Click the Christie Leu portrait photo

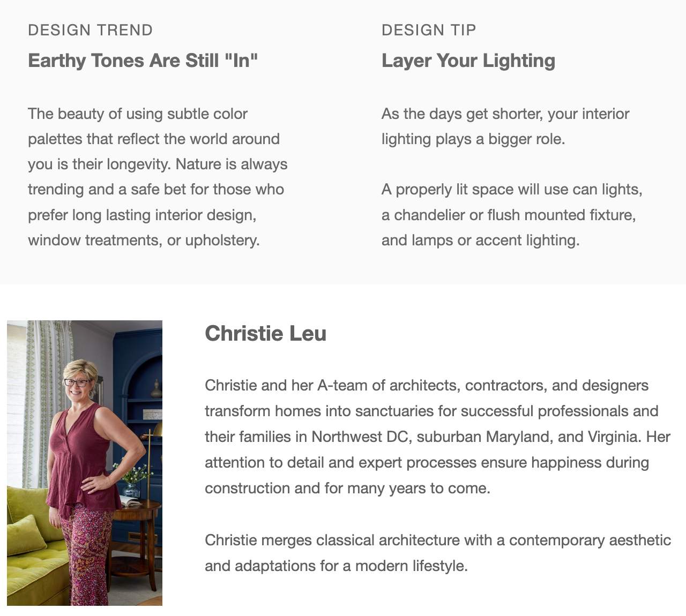pos(85,463)
